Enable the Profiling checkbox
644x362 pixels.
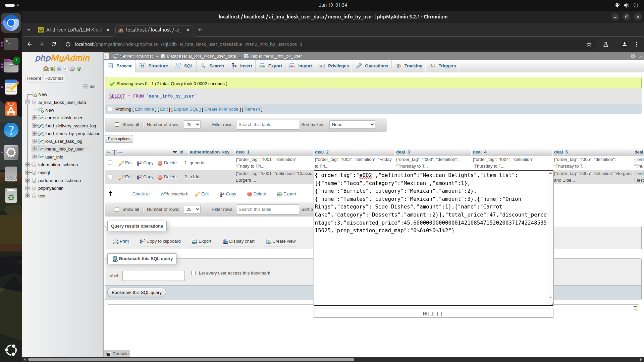click(x=110, y=109)
